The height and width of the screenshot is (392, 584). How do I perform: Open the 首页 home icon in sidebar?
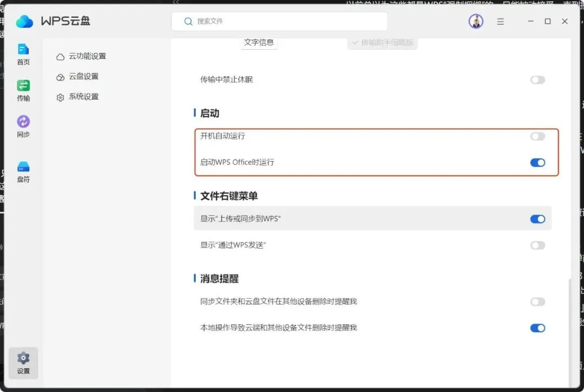click(23, 55)
